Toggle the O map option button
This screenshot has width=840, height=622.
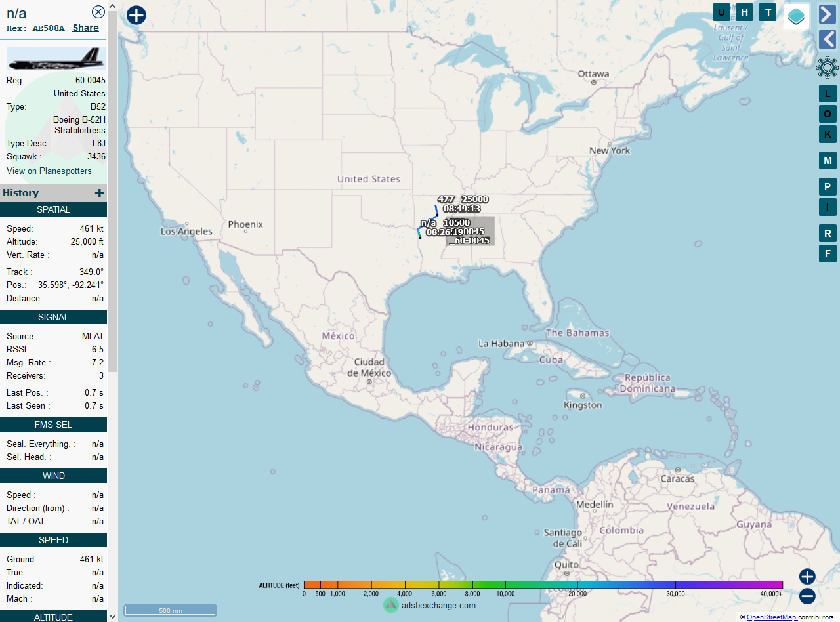[x=828, y=114]
